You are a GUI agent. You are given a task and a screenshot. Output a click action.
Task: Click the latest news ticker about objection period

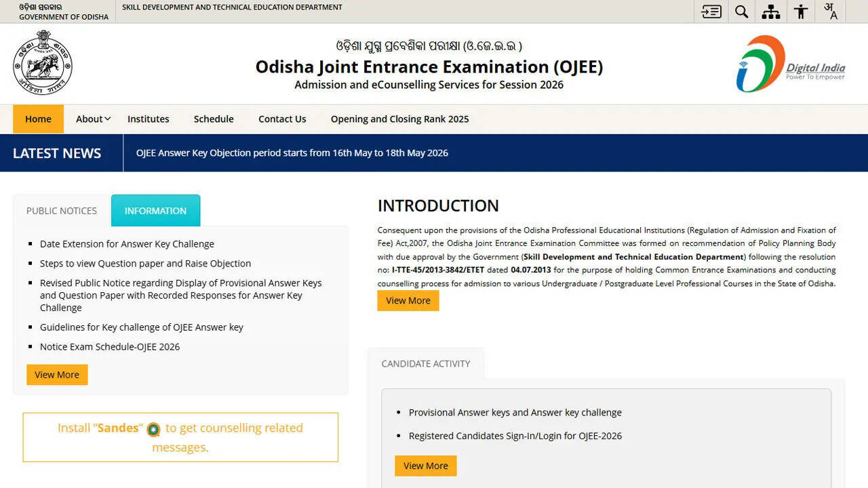[292, 153]
